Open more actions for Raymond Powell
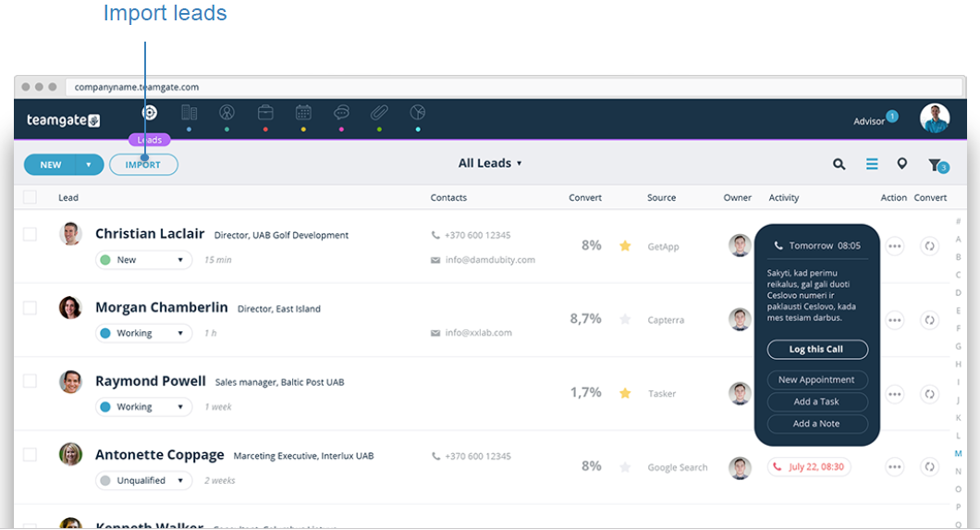 (895, 394)
